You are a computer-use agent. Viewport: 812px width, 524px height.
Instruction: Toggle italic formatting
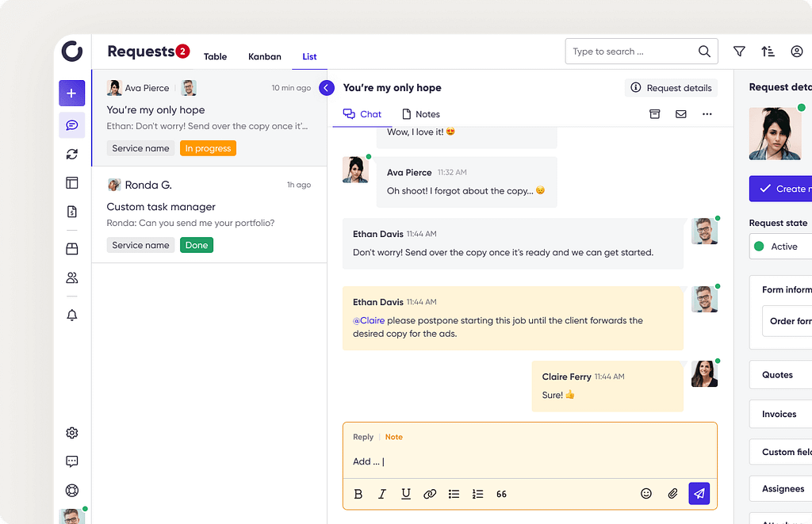click(382, 494)
